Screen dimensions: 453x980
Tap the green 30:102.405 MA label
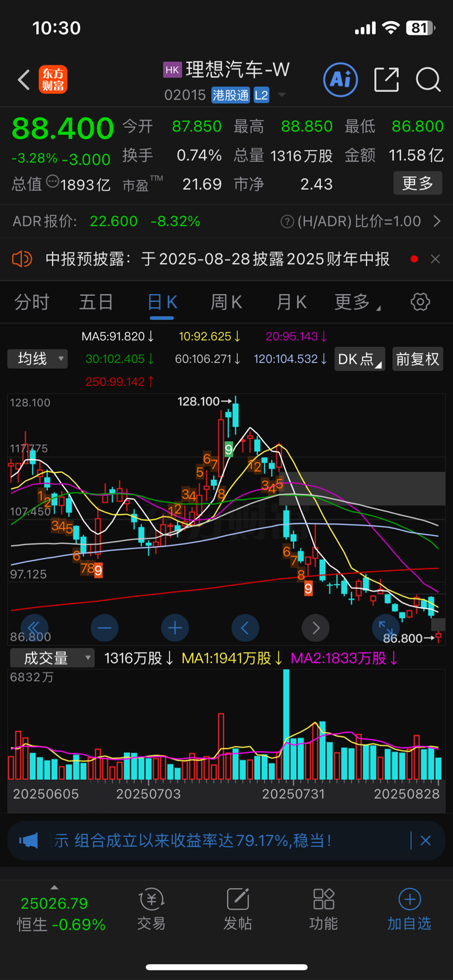(x=120, y=358)
